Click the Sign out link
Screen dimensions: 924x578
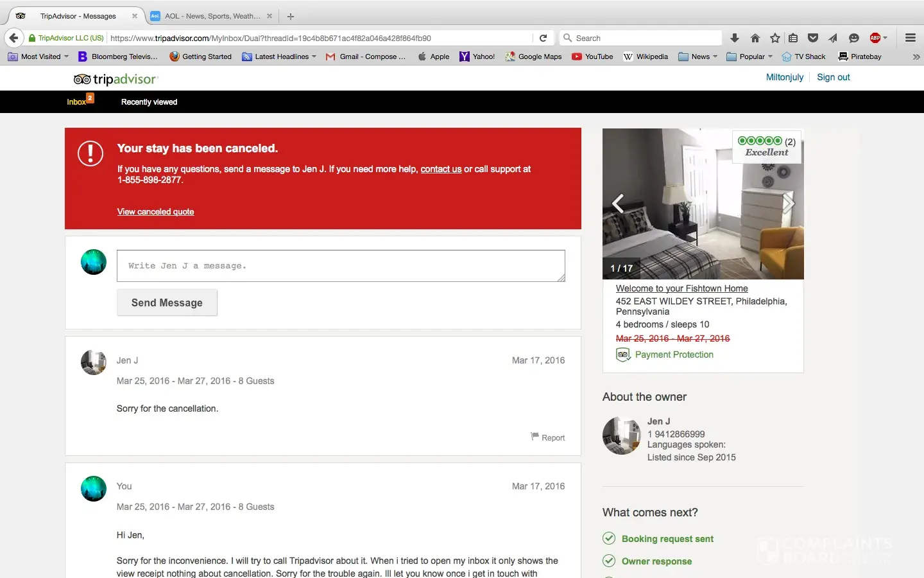[834, 77]
